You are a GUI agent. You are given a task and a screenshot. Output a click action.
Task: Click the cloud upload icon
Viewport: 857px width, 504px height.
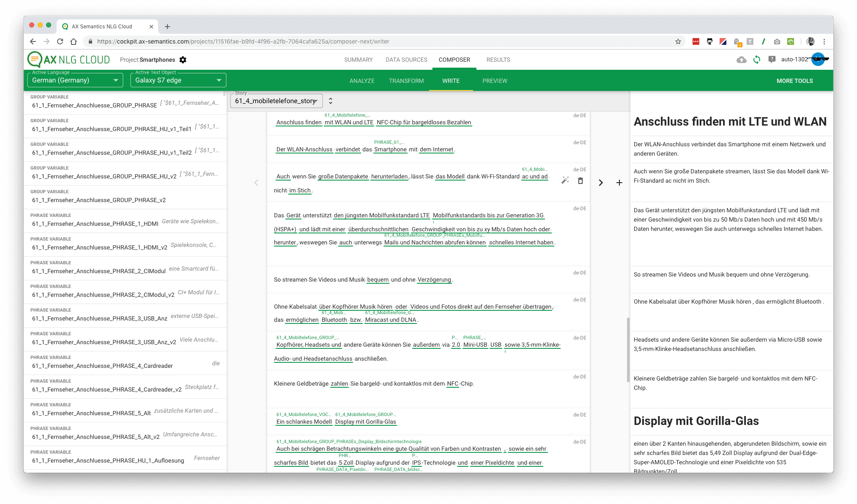tap(741, 60)
